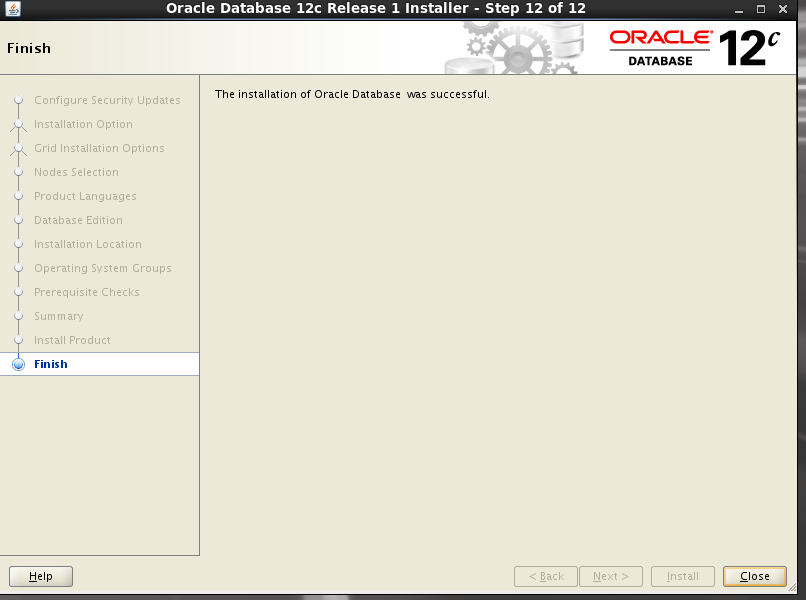Viewport: 806px width, 600px height.
Task: Select the Installation Location step
Action: (87, 244)
